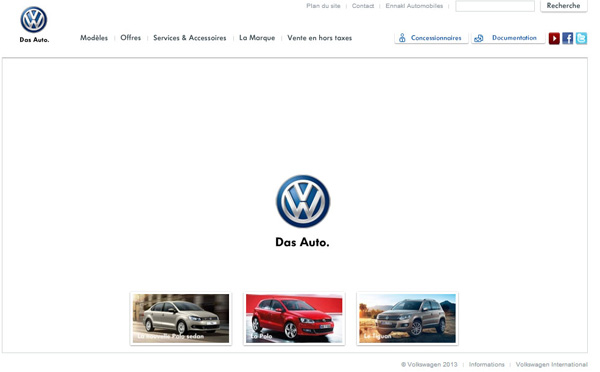Image resolution: width=600 pixels, height=372 pixels.
Task: Click the Concessionnaires person icon
Action: click(x=402, y=38)
